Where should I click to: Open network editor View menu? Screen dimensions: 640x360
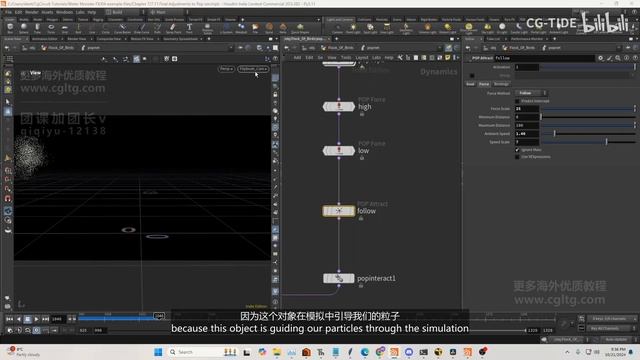click(x=332, y=58)
